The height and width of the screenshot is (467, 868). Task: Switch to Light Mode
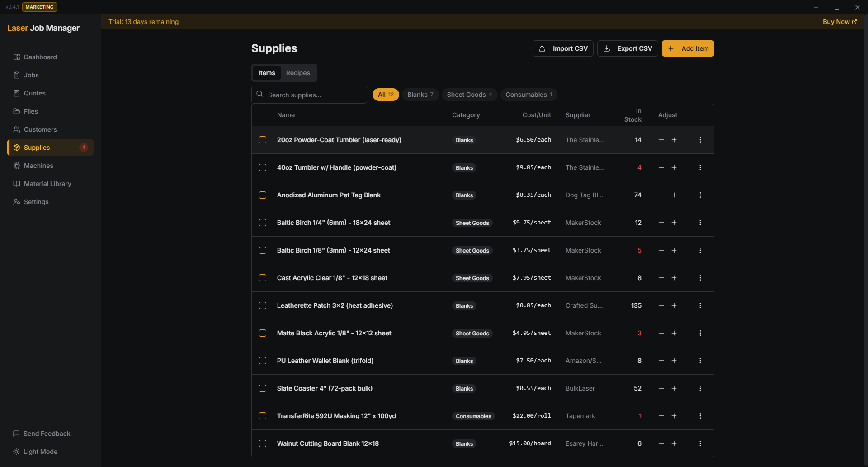pos(40,452)
